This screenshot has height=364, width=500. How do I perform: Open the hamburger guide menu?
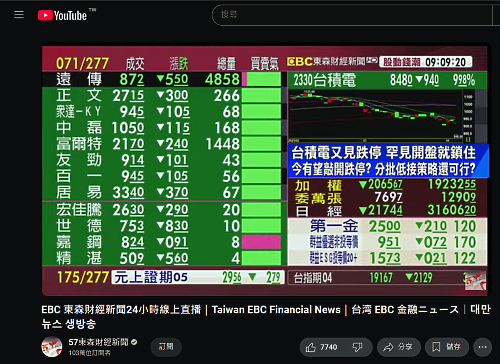pyautogui.click(x=19, y=15)
